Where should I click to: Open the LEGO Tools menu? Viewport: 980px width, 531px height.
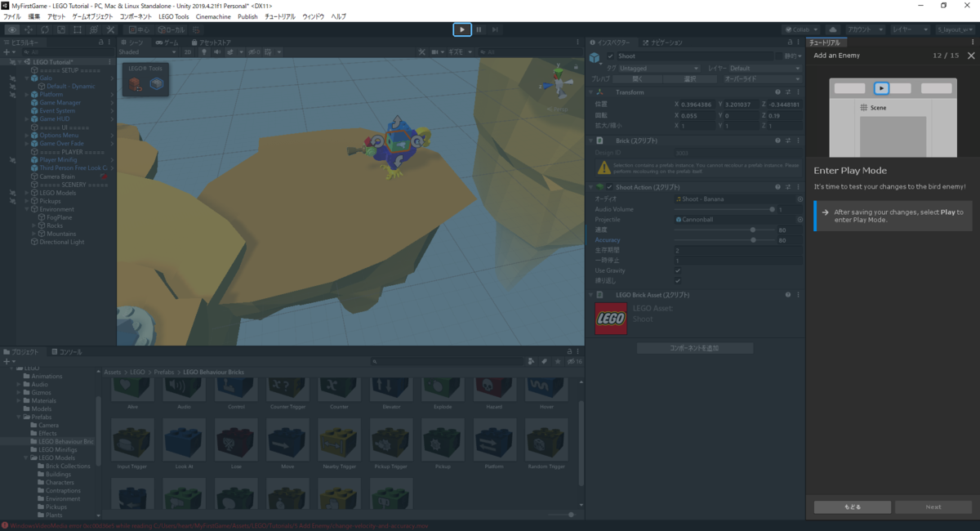click(x=172, y=16)
